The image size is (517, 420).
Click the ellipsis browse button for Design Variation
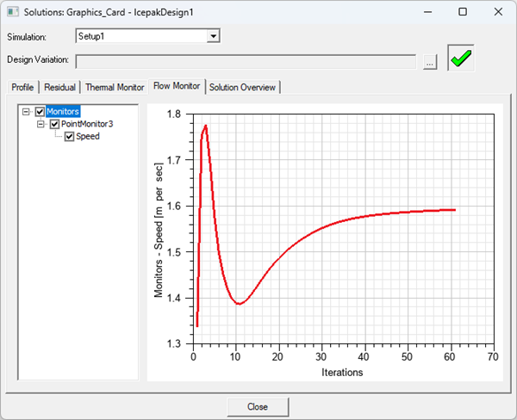(430, 61)
